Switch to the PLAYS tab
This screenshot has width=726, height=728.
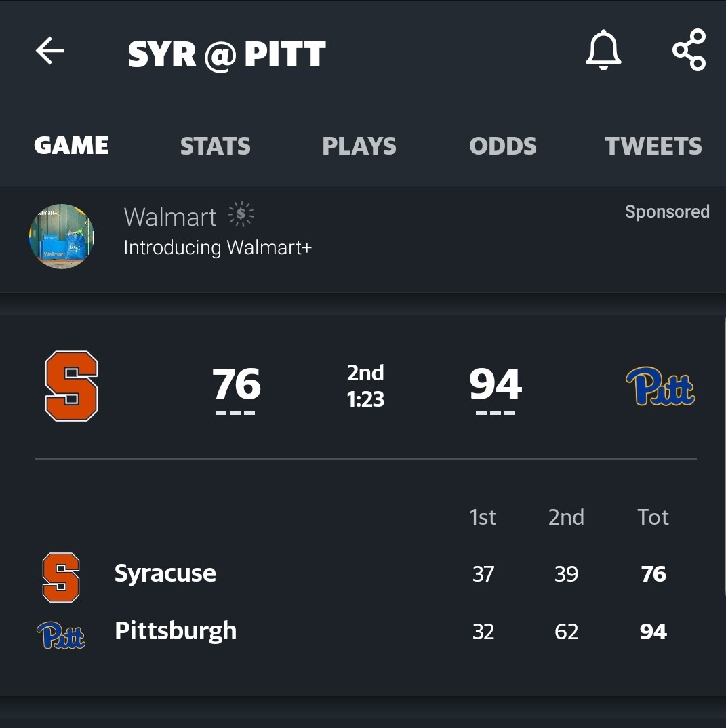coord(359,146)
